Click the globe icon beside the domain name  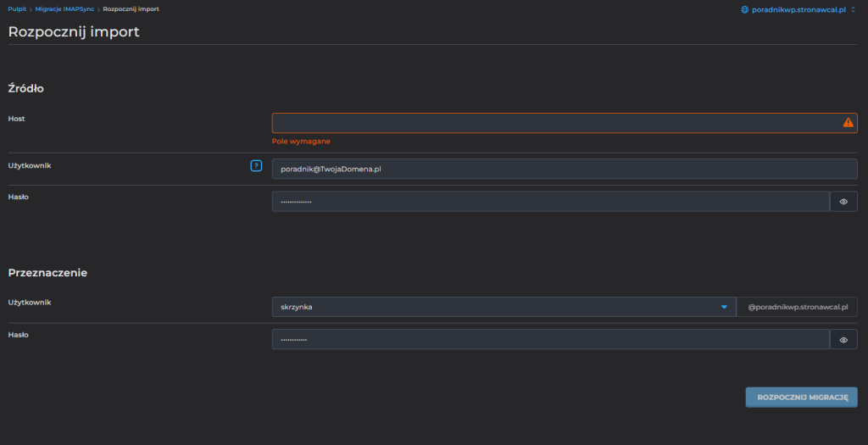(x=745, y=9)
